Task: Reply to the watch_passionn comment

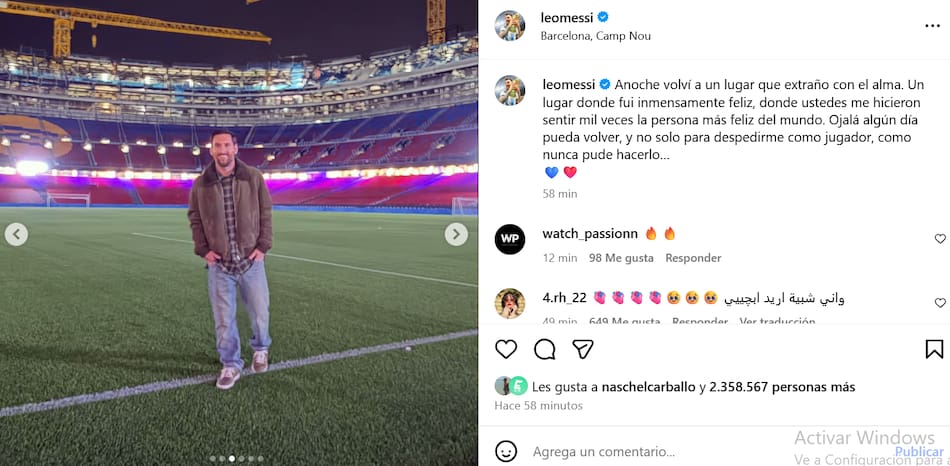Action: [693, 258]
